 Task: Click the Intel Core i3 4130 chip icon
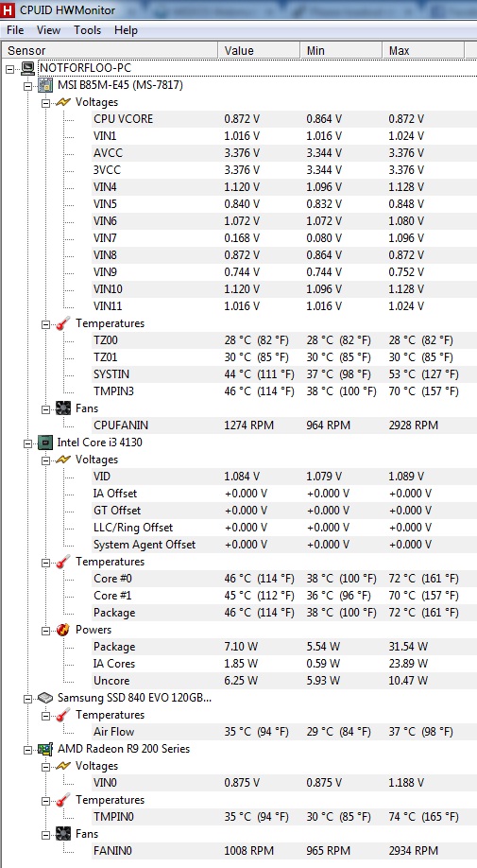point(45,443)
